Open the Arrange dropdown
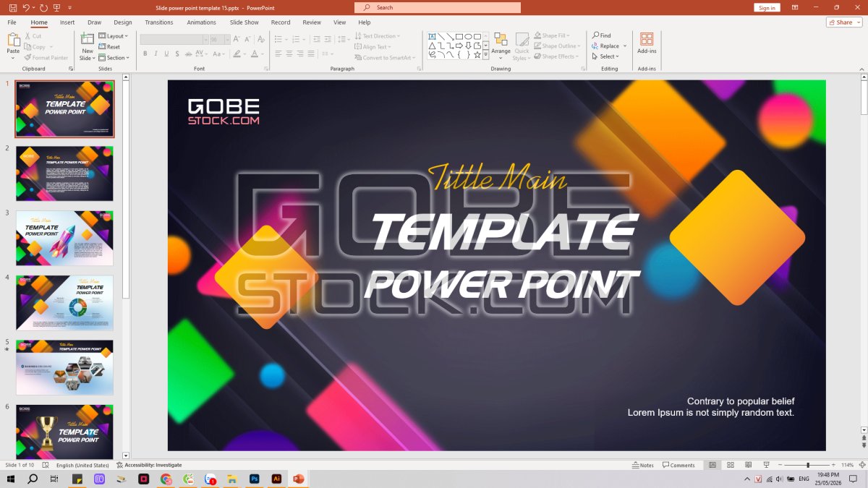 tap(501, 46)
